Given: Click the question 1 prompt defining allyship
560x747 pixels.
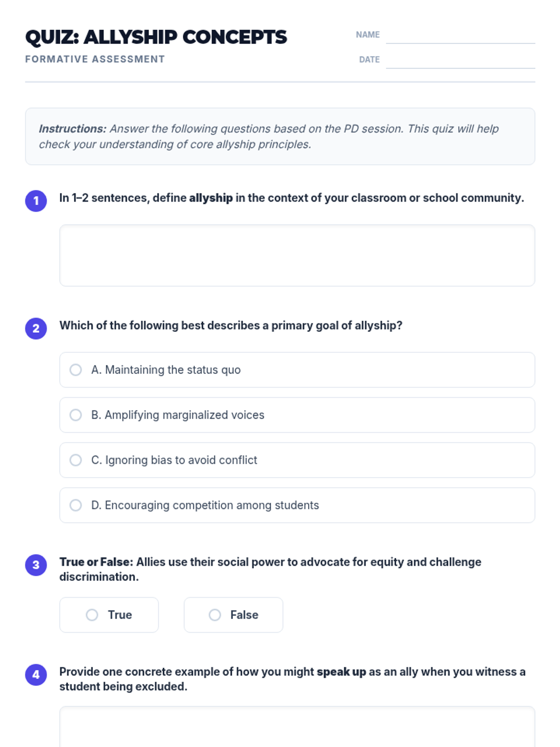Looking at the screenshot, I should [x=291, y=198].
